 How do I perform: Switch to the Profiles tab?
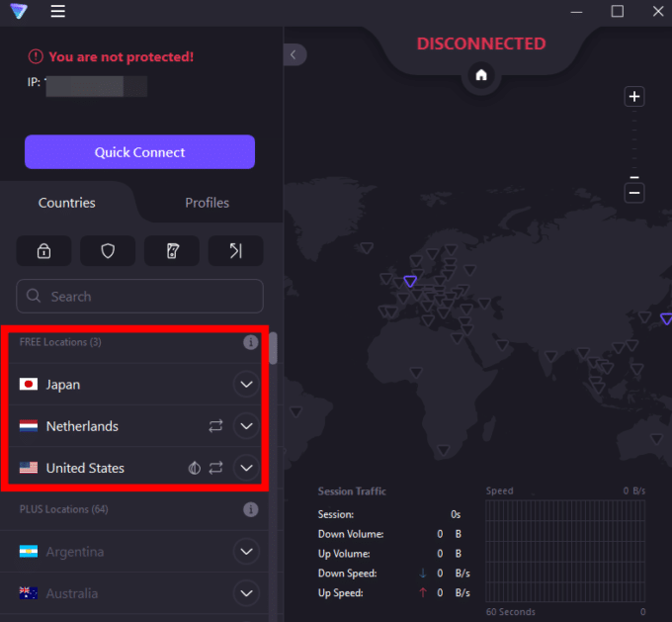(207, 203)
